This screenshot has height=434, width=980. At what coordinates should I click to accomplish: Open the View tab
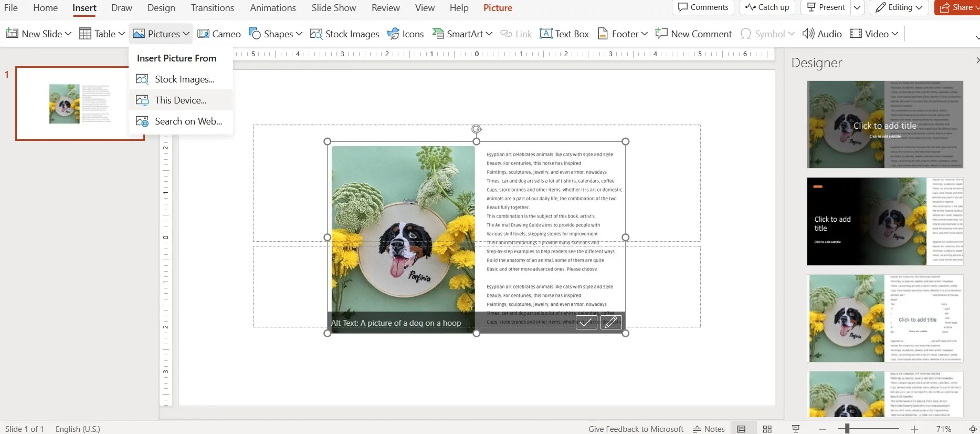[x=425, y=8]
